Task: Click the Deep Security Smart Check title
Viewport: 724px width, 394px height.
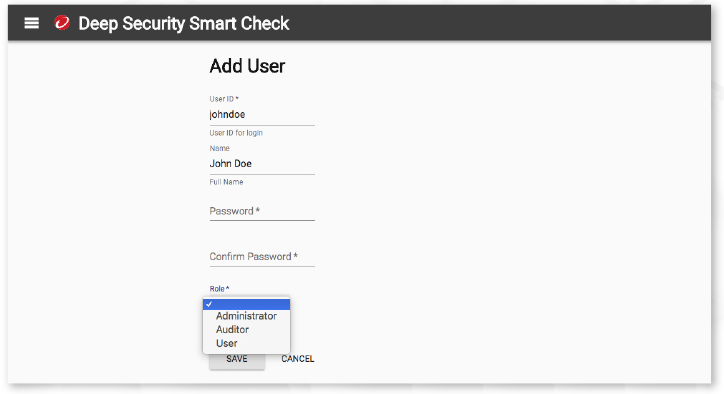Action: coord(184,24)
